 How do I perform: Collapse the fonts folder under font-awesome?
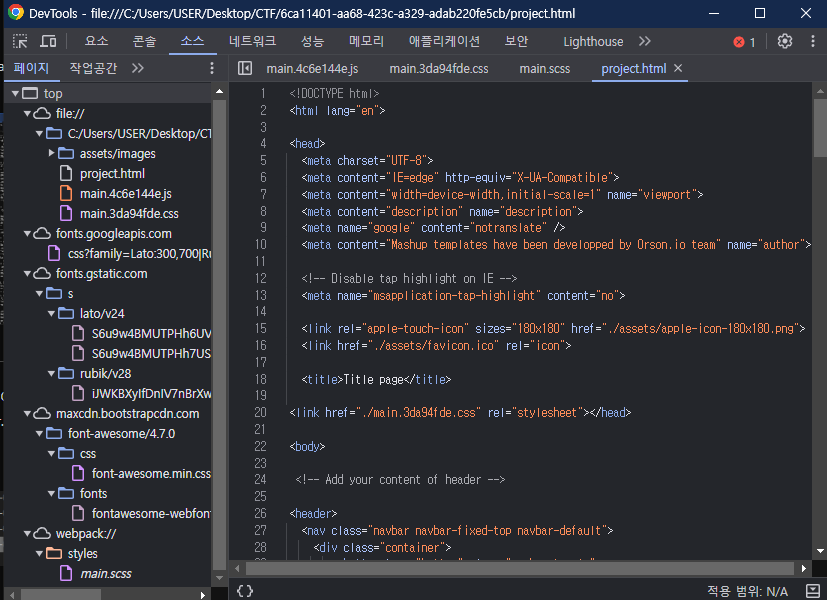pyautogui.click(x=52, y=494)
